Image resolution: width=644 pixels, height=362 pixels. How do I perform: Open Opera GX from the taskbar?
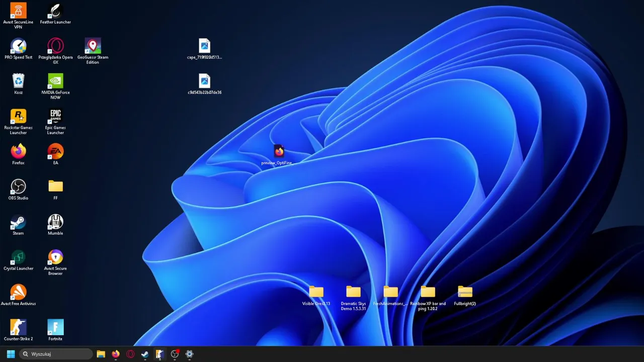(130, 354)
